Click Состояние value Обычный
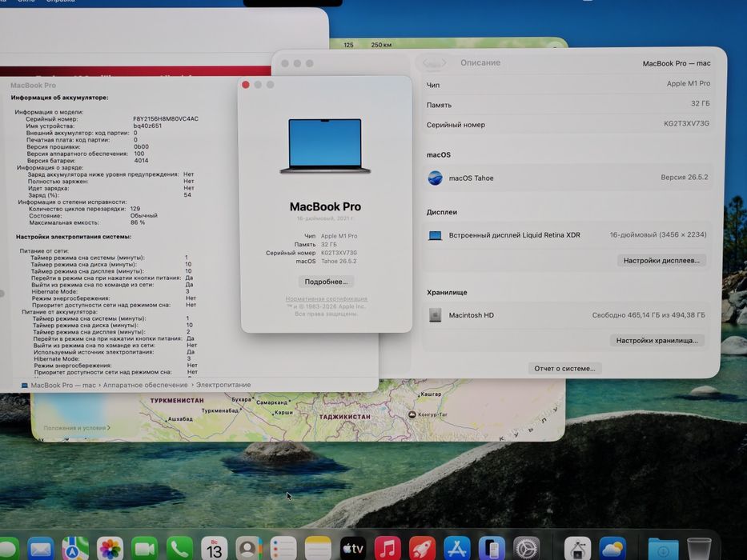The height and width of the screenshot is (560, 747). (144, 216)
